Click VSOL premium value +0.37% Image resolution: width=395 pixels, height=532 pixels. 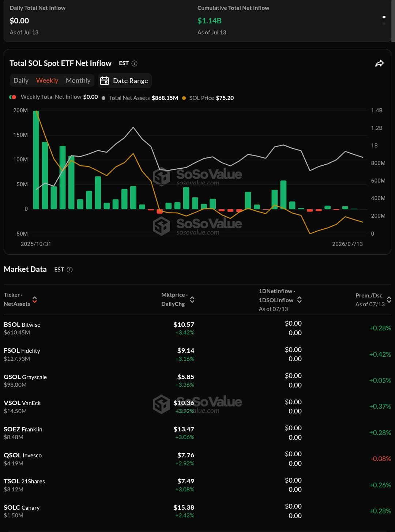380,407
